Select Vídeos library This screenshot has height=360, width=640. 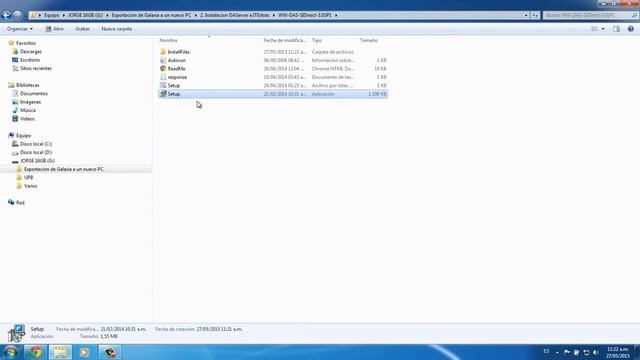pyautogui.click(x=27, y=119)
